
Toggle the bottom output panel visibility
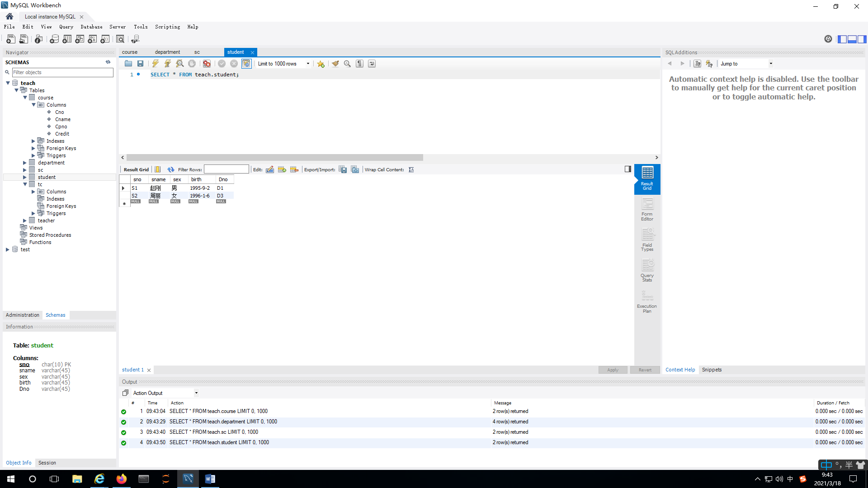coord(852,39)
